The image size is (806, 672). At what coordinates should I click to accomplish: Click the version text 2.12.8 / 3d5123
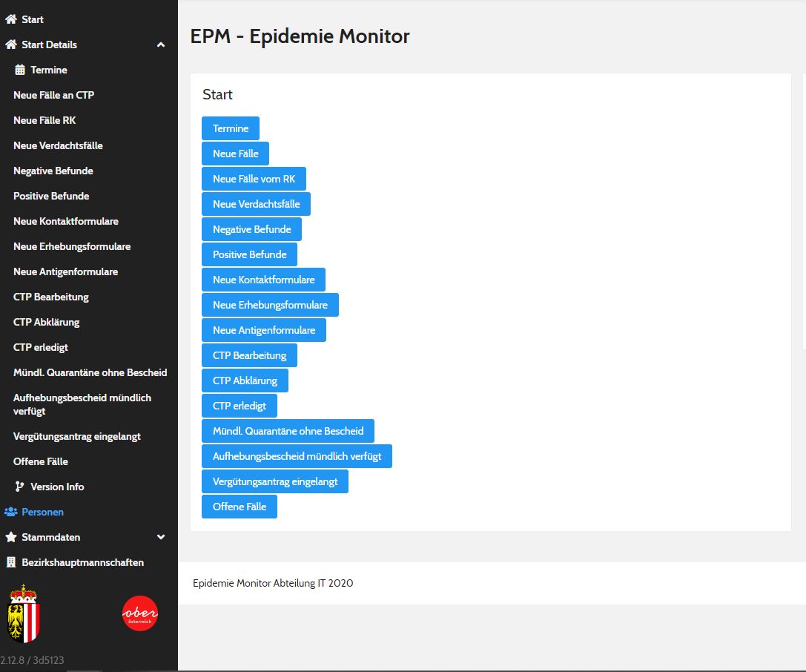32,660
